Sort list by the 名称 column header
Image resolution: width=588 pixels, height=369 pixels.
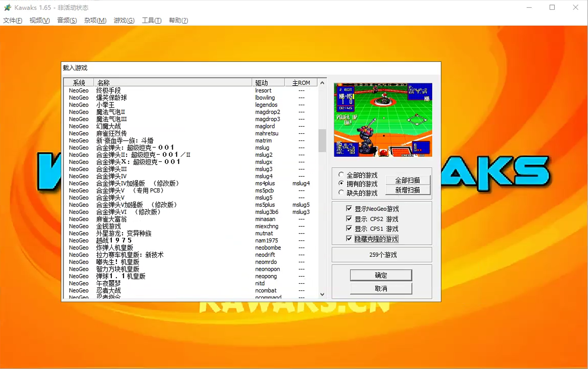tap(172, 83)
